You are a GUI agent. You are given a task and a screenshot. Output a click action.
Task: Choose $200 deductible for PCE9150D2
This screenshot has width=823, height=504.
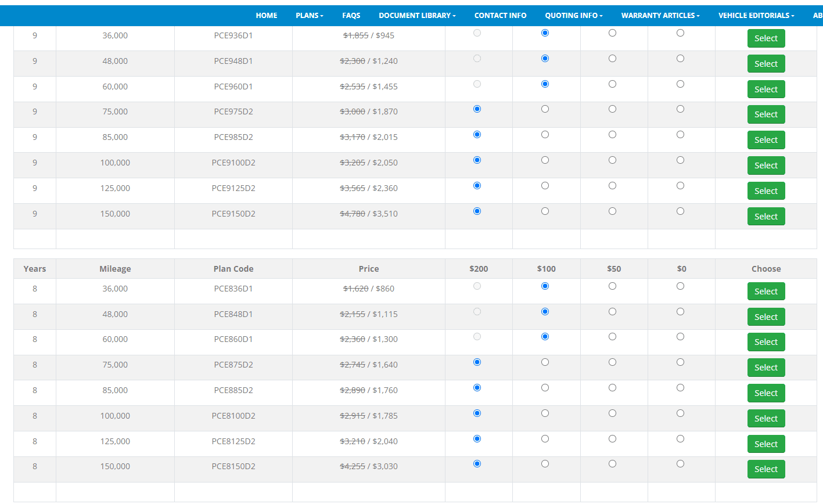click(x=477, y=211)
